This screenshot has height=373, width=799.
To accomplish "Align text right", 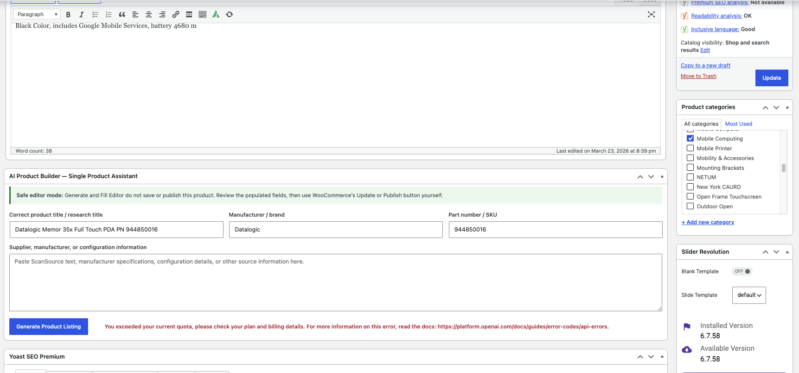I will [162, 14].
